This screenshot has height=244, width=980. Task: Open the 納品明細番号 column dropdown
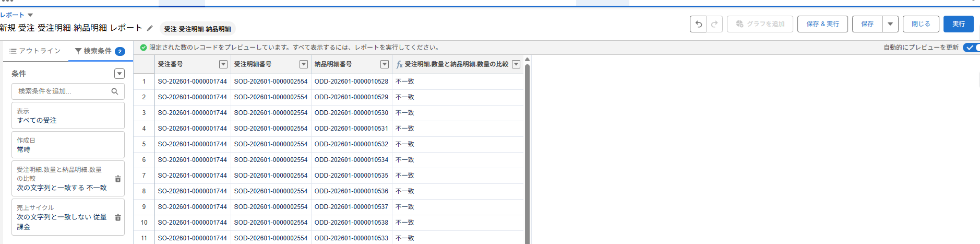[385, 64]
